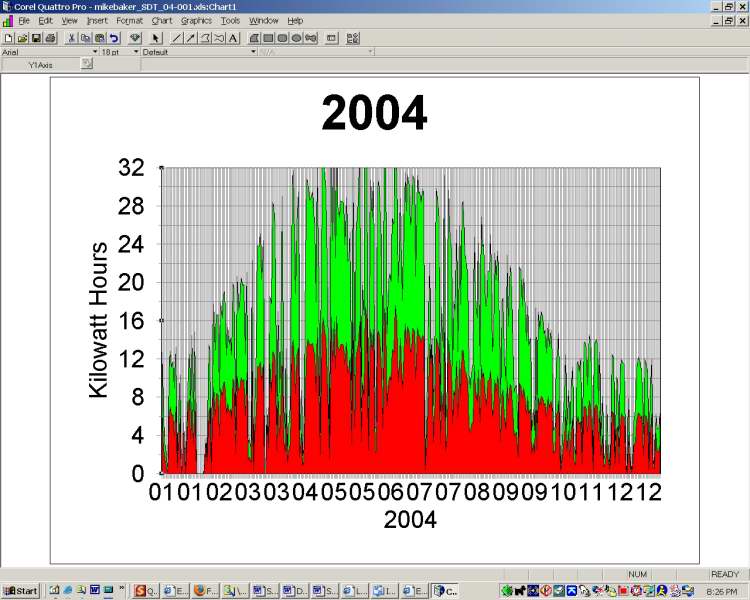Open the Format menu
This screenshot has height=600, width=750.
129,20
